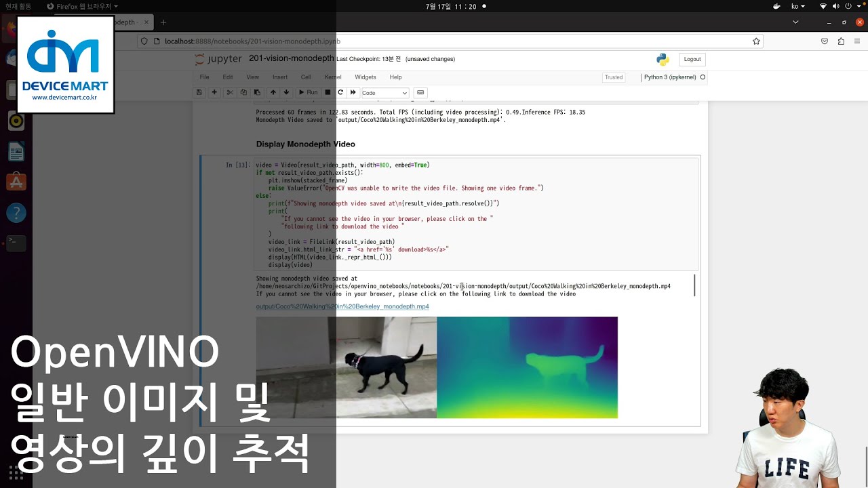Open the system menu arrow at top right

(861, 6)
